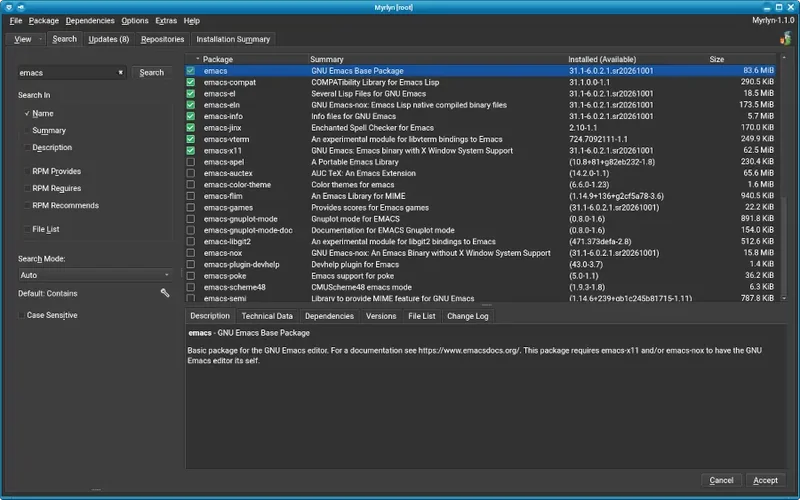
Task: Open the Search Mode Auto combo box
Action: [95, 275]
